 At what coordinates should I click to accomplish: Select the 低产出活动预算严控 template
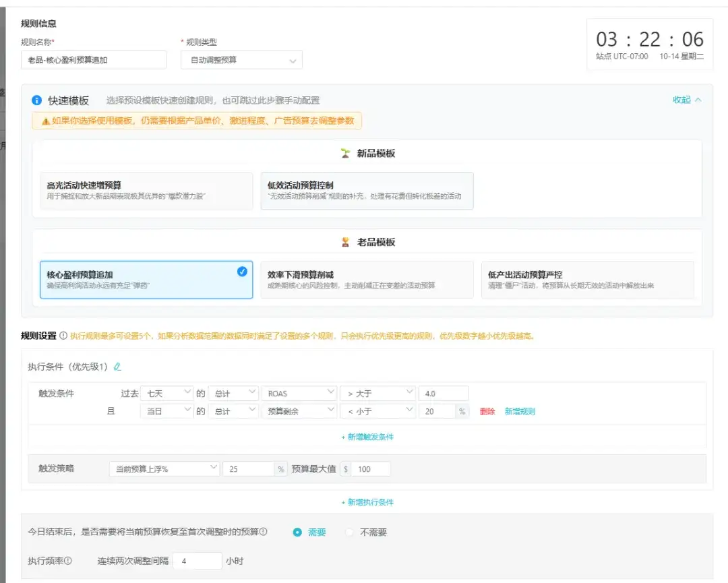click(x=587, y=280)
